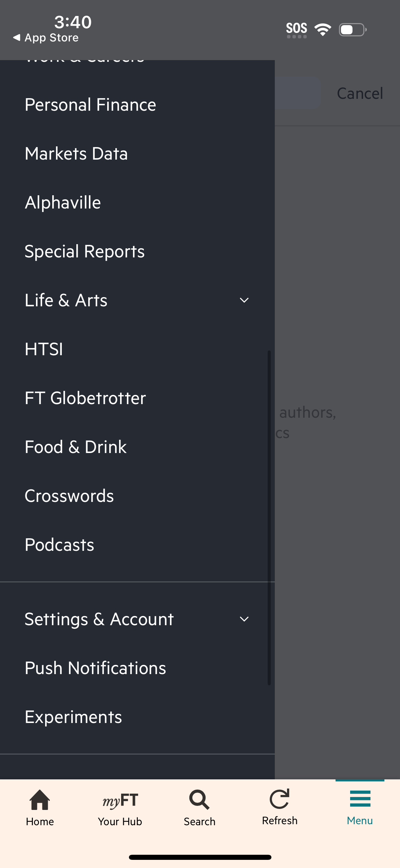Expand Settings & Account chevron
The height and width of the screenshot is (868, 400).
coord(244,619)
